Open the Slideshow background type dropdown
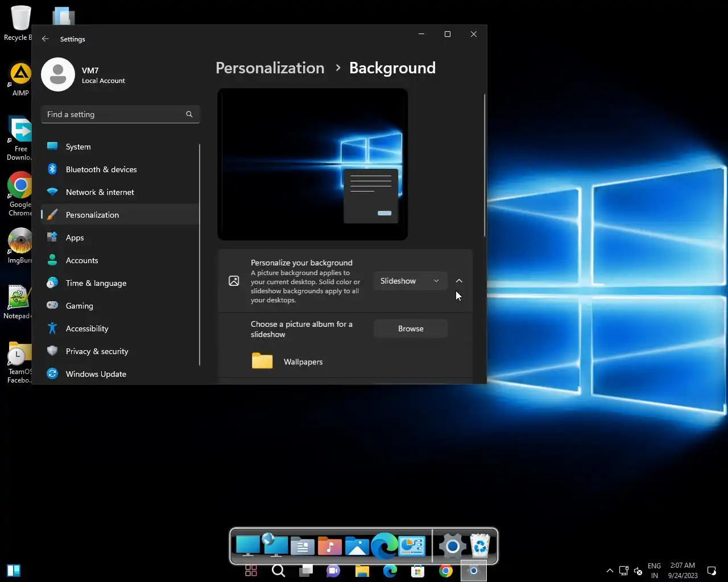Viewport: 728px width, 582px height. [410, 281]
